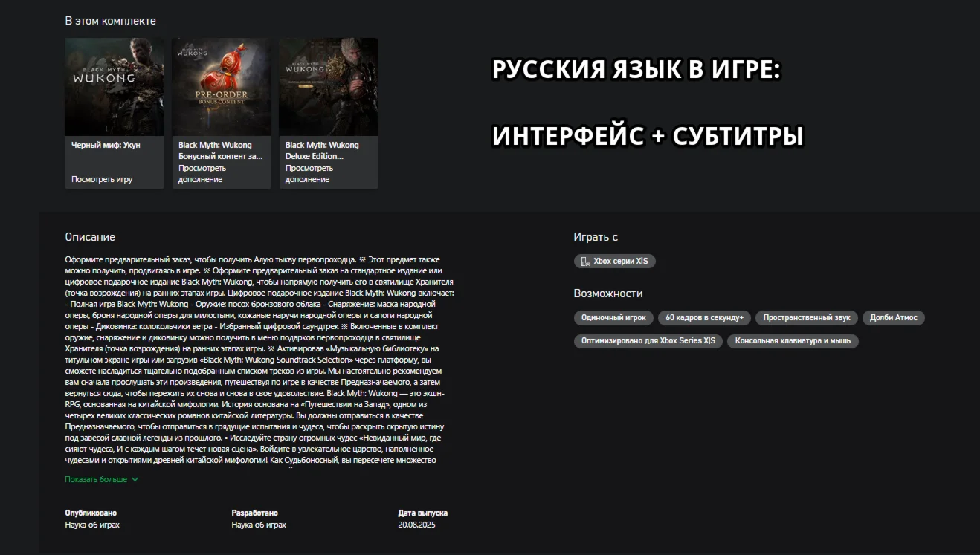The image size is (980, 555).
Task: Select Оптимизировано для Xbox Series X|S tag
Action: point(648,341)
